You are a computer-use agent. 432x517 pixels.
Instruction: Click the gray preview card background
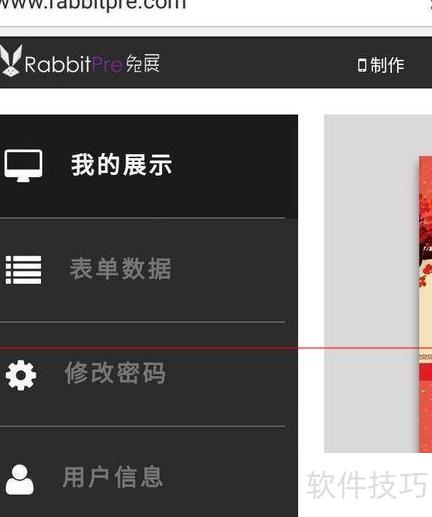tap(371, 283)
